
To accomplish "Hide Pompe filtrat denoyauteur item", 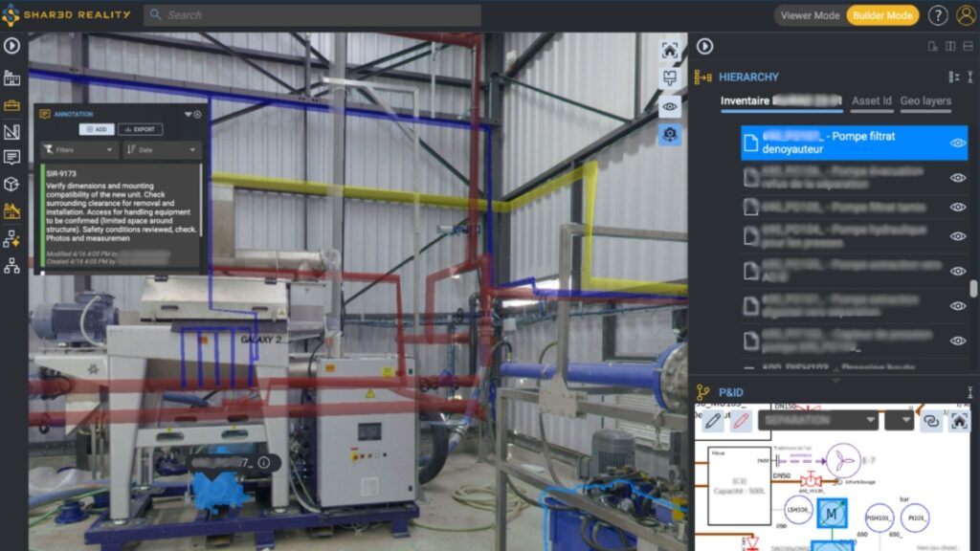I will pos(957,143).
